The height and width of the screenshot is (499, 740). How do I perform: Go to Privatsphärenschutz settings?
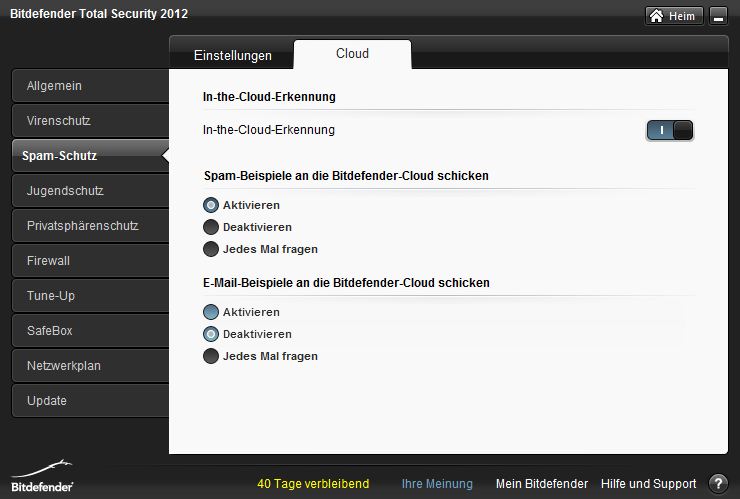pos(91,226)
